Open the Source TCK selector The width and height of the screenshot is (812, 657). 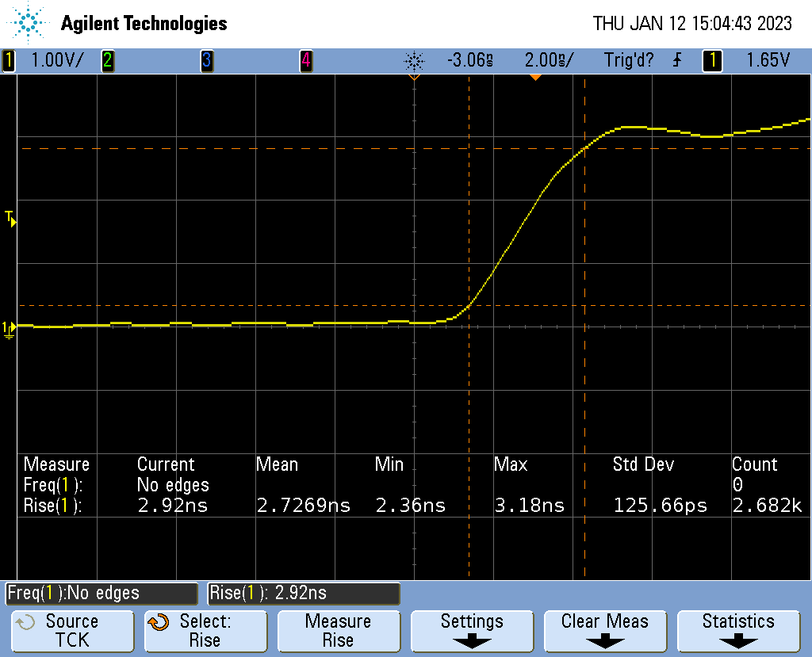pyautogui.click(x=71, y=630)
